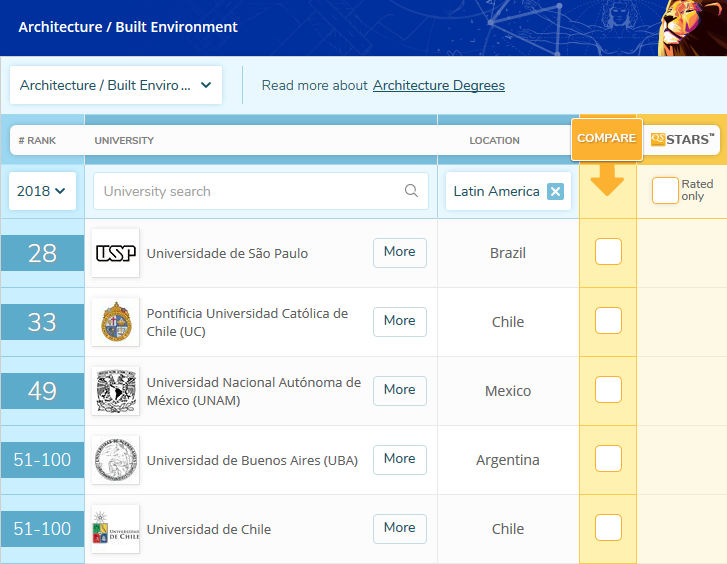Open Pontificia Universidad Católica de Chile crest
Viewport: 727px width, 564px height.
click(115, 322)
